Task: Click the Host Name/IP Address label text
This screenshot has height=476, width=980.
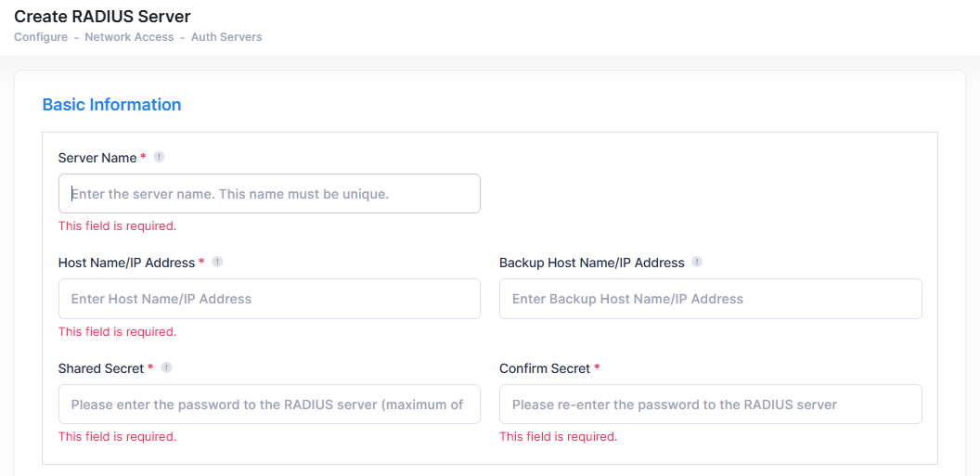Action: 126,264
